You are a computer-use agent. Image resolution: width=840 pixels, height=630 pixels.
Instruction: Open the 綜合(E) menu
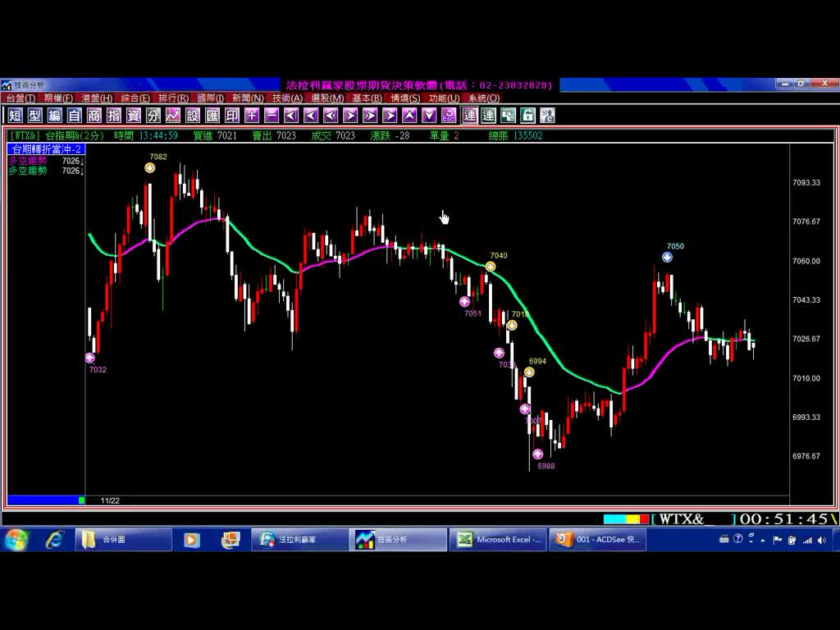tap(135, 98)
